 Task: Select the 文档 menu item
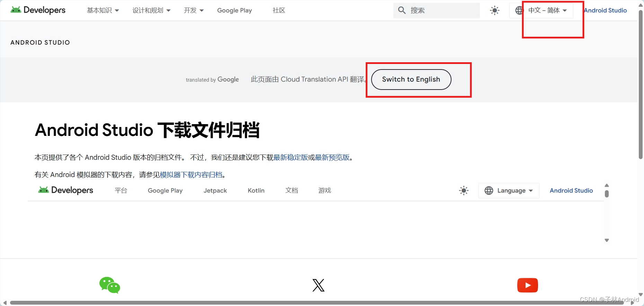[292, 191]
